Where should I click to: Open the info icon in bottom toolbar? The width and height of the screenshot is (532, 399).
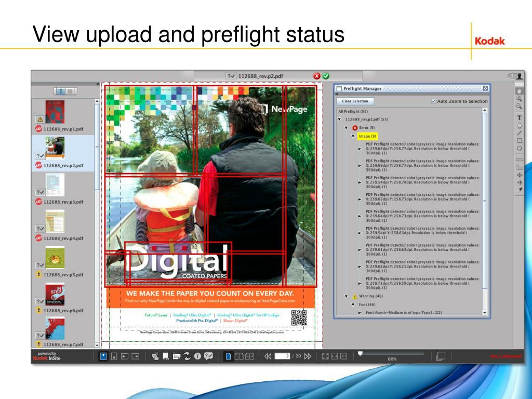(197, 356)
